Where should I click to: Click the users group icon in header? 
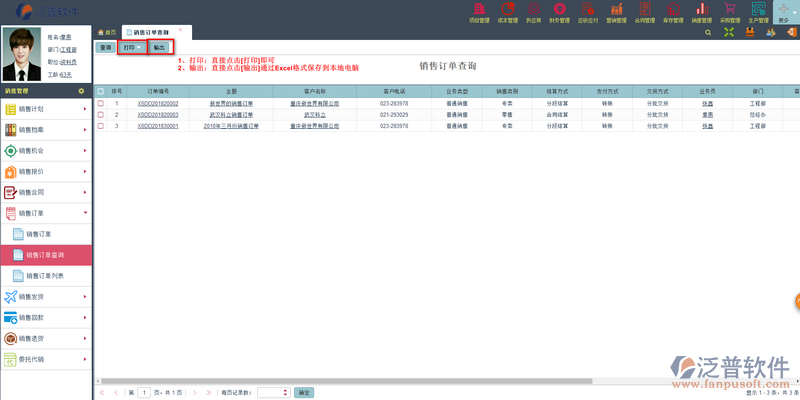pos(770,32)
